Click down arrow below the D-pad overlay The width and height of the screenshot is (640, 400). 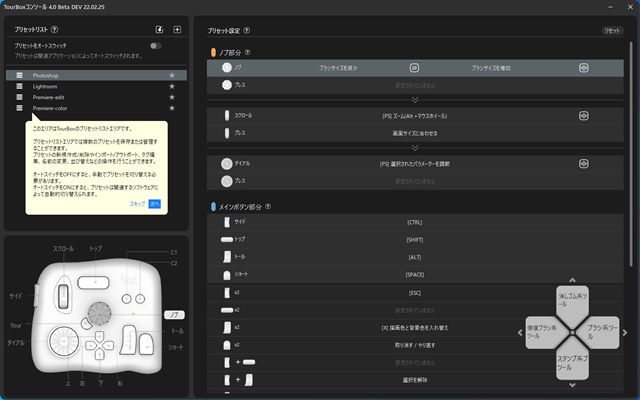(x=572, y=385)
